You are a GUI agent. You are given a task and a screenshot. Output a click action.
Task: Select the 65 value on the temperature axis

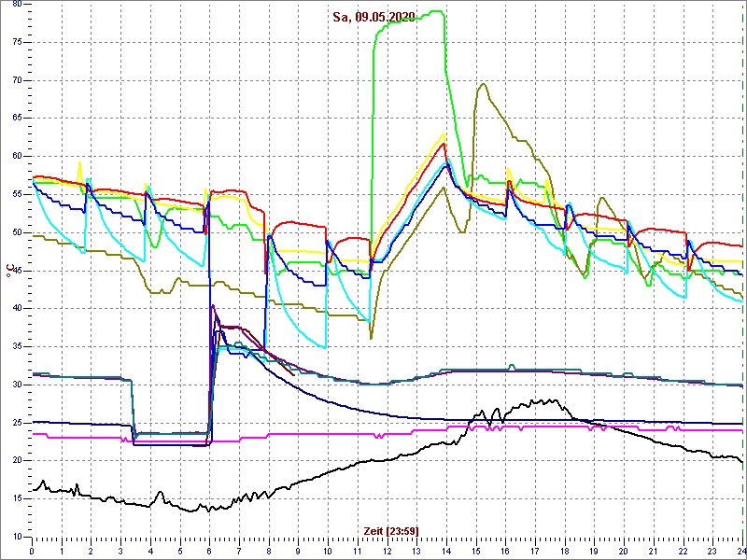(15, 119)
